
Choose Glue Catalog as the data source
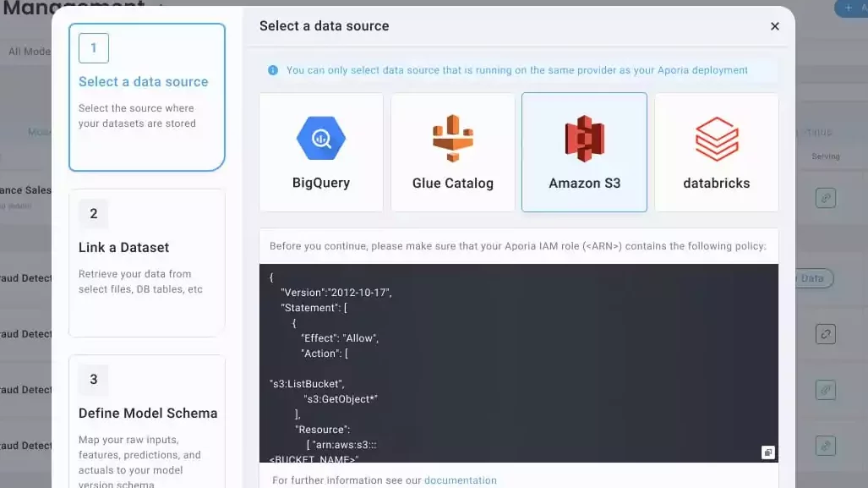click(453, 152)
